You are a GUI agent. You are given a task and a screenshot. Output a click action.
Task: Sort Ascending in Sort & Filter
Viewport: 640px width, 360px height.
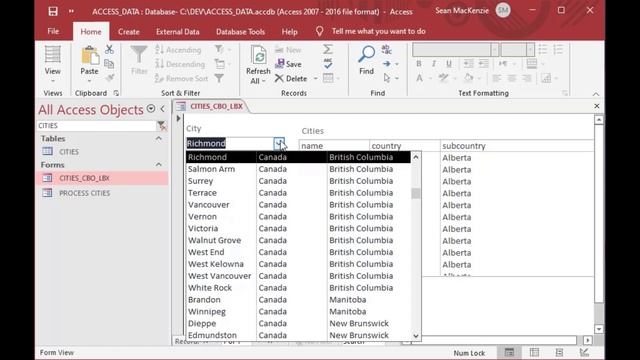[x=178, y=50]
